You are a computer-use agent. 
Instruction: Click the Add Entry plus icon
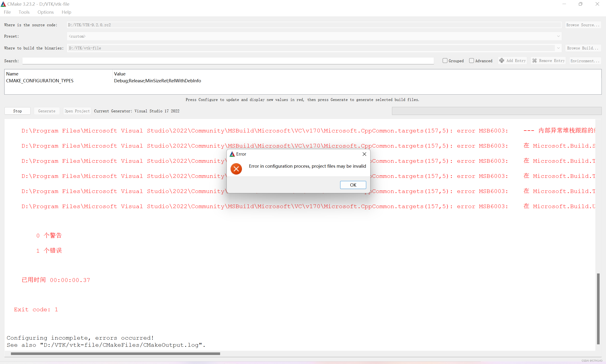tap(501, 60)
